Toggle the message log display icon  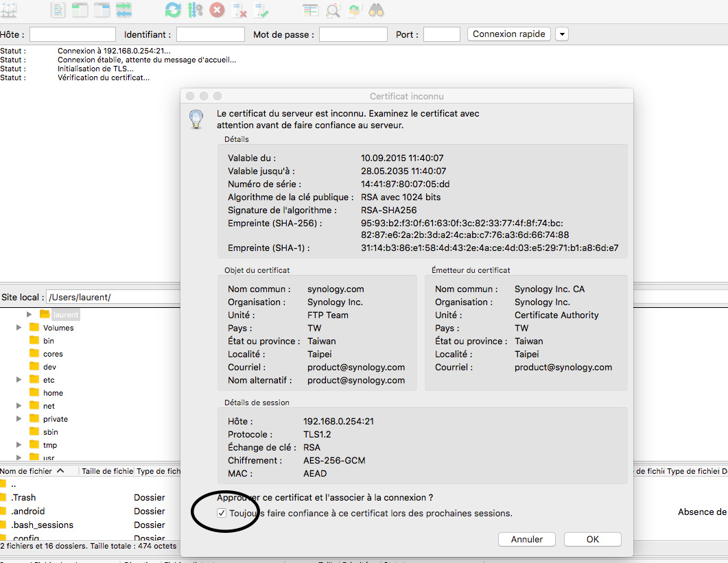[x=58, y=10]
